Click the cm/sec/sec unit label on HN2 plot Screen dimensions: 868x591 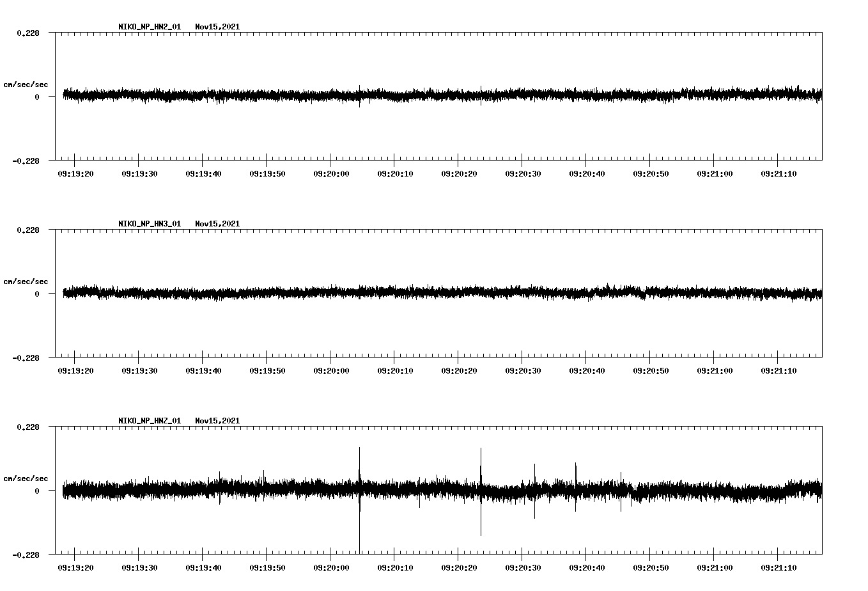[x=26, y=84]
